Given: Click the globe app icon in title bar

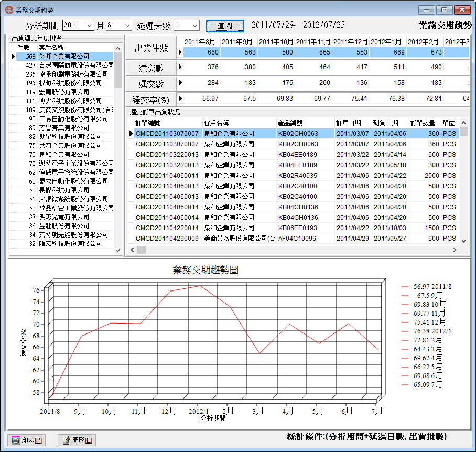Looking at the screenshot, I should pos(9,10).
